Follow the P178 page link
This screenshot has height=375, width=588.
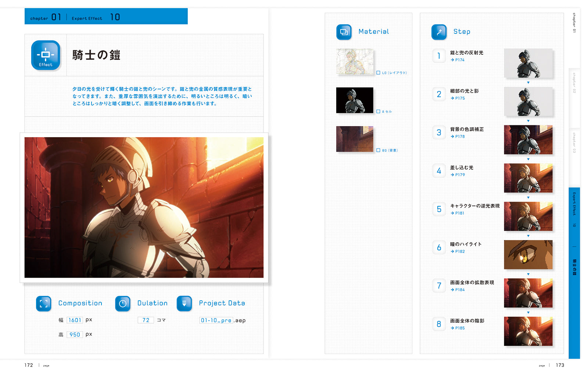[458, 136]
